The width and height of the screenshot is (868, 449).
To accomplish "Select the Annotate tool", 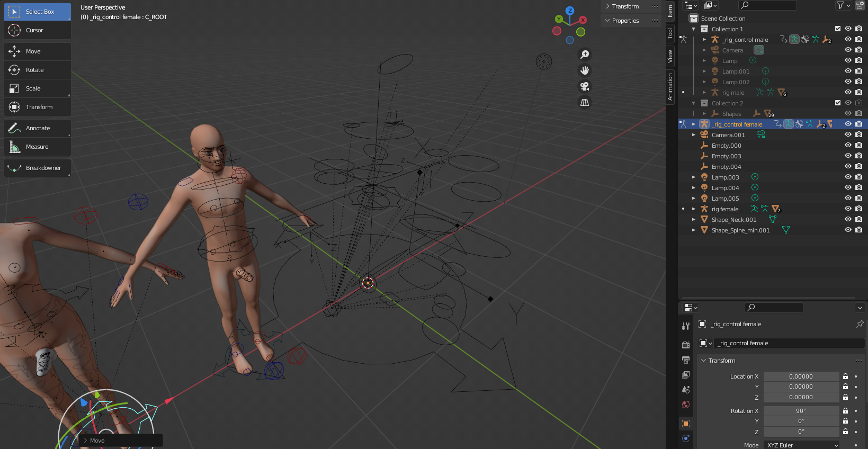I will coord(37,128).
